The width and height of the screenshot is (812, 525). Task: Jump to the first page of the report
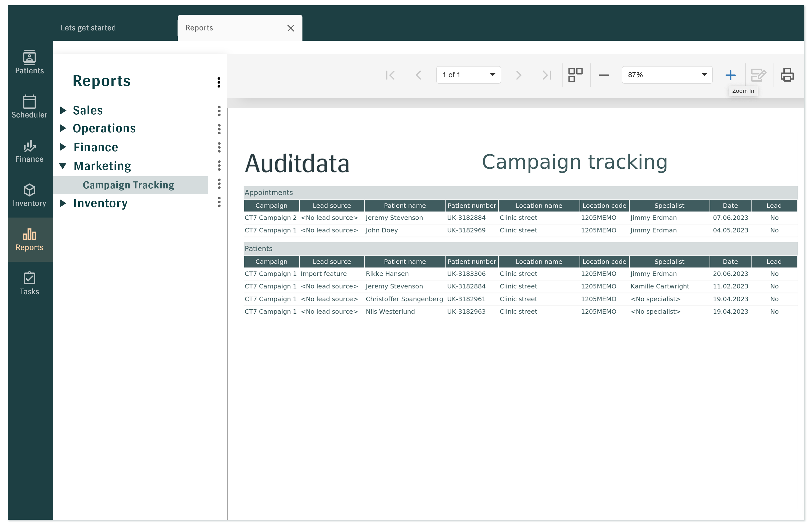click(x=391, y=75)
